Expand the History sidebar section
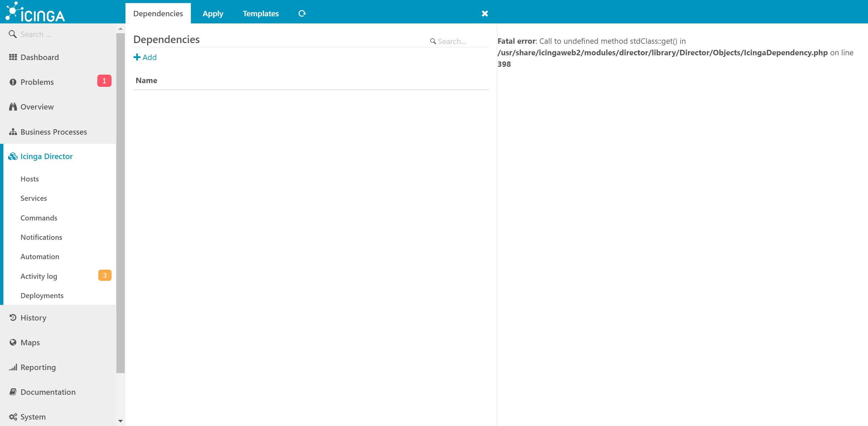The image size is (868, 426). (33, 317)
